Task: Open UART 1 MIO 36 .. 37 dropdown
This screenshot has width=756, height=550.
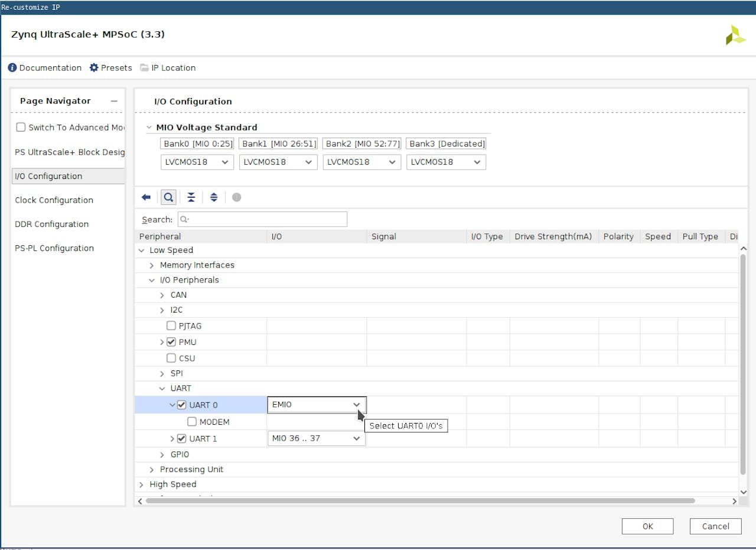Action: tap(317, 438)
